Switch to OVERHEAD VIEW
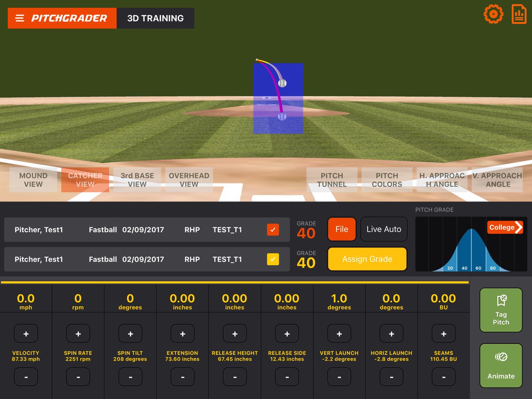 pyautogui.click(x=189, y=180)
